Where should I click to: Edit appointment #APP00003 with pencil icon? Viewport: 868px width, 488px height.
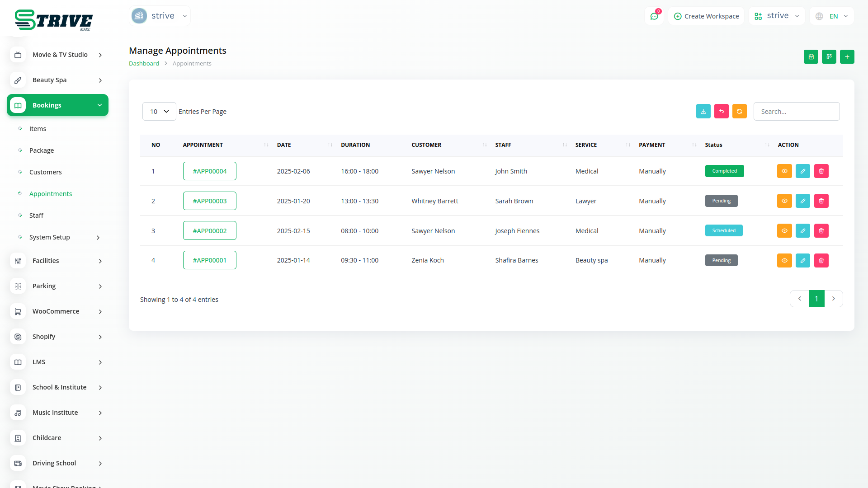click(x=802, y=201)
